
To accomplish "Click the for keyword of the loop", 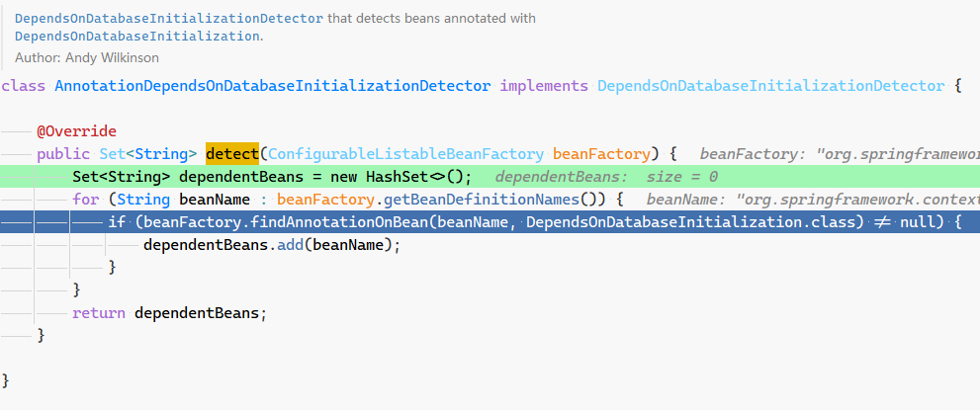I will coord(85,200).
